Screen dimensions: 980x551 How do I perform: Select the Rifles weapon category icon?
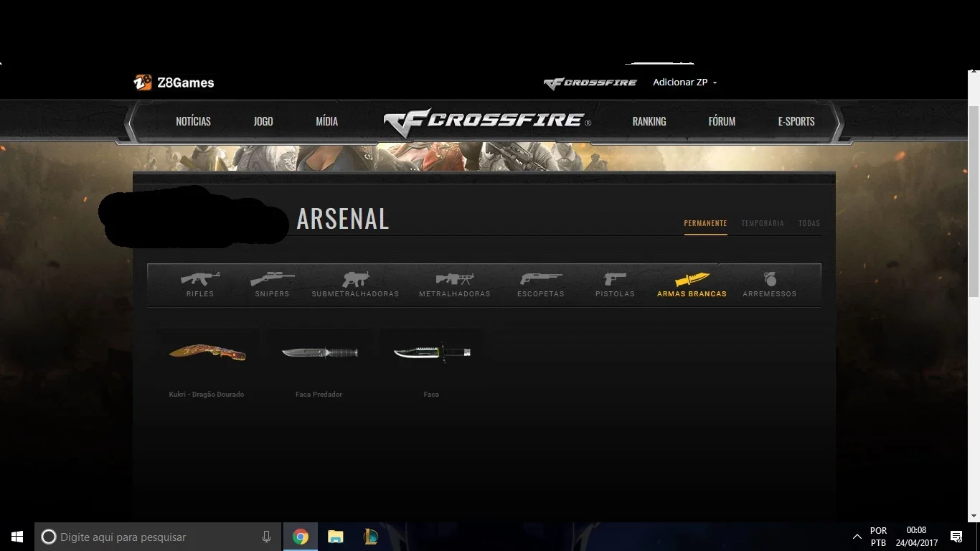click(x=200, y=278)
